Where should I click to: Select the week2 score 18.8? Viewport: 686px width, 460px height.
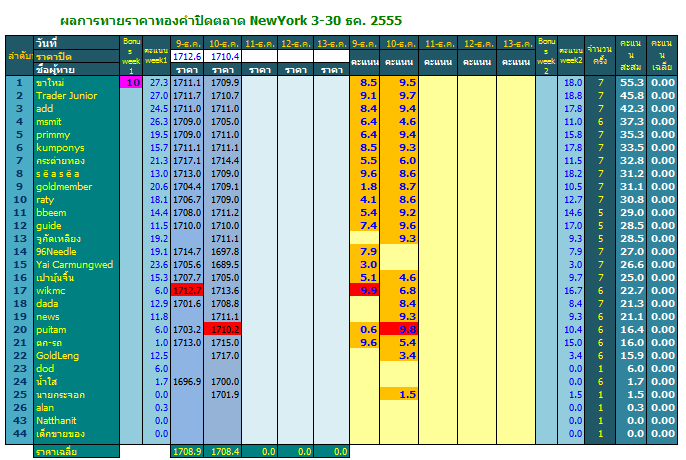click(x=571, y=95)
